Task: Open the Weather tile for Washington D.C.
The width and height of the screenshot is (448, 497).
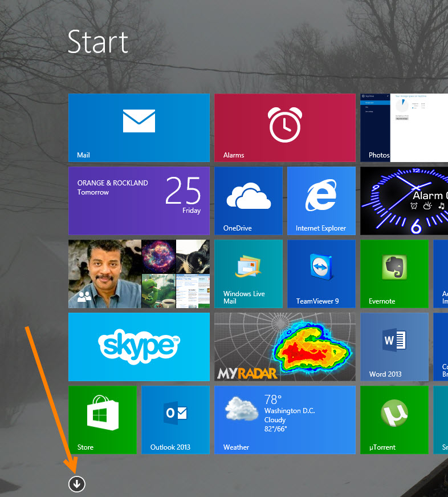Action: point(285,419)
